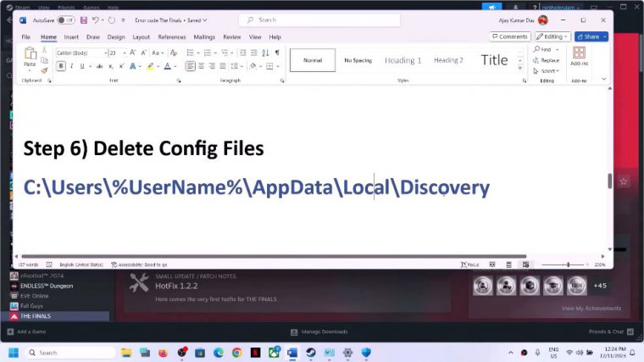Toggle bold formatting in Font group
The width and height of the screenshot is (644, 362).
60,66
